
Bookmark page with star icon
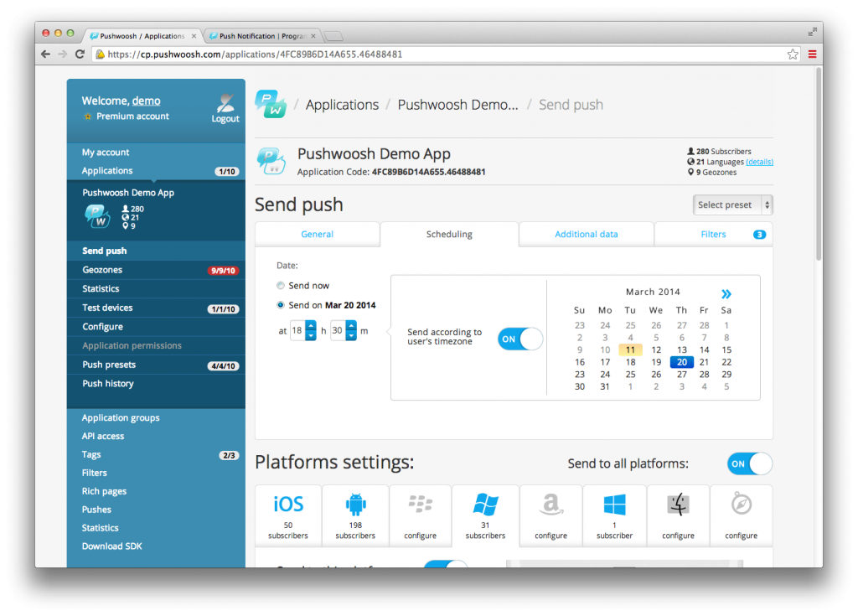793,54
